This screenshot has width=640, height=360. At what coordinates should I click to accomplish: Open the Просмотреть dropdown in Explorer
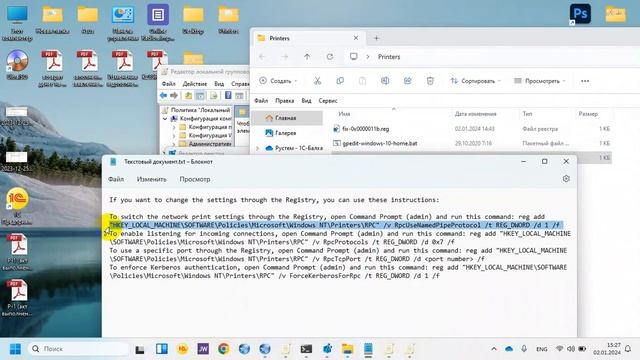click(540, 81)
